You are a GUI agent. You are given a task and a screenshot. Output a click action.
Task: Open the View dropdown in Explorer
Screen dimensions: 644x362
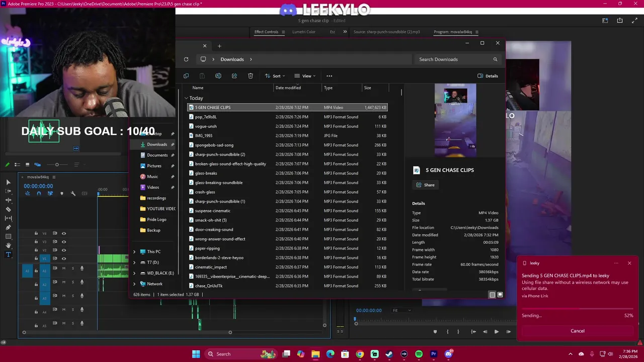(x=305, y=76)
